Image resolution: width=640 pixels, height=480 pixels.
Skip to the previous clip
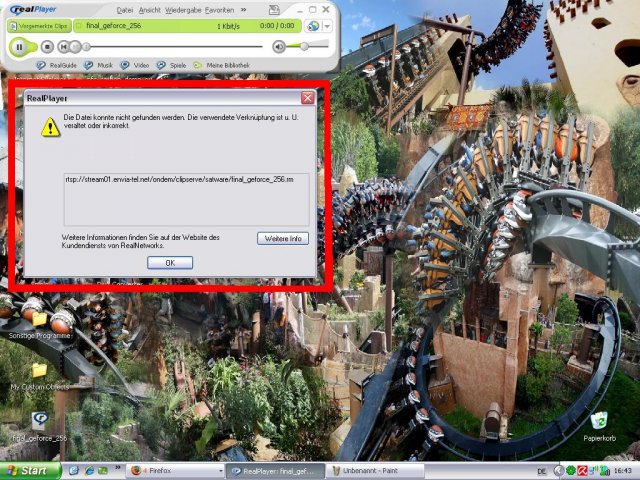coord(63,47)
